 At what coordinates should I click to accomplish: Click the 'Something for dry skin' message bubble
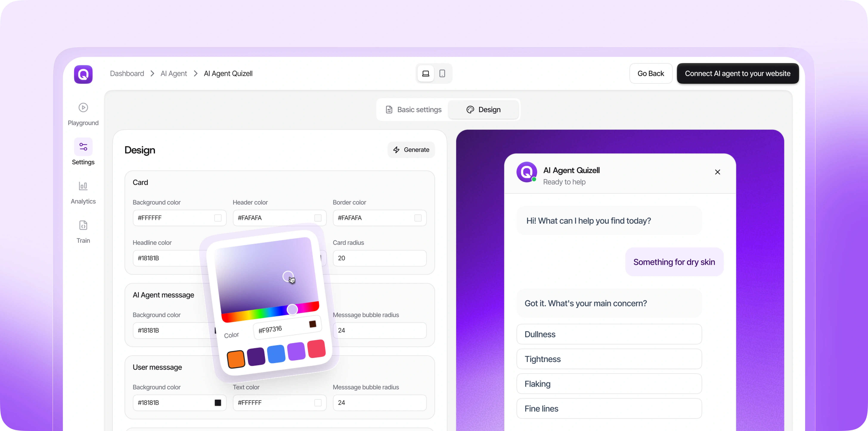pyautogui.click(x=674, y=262)
